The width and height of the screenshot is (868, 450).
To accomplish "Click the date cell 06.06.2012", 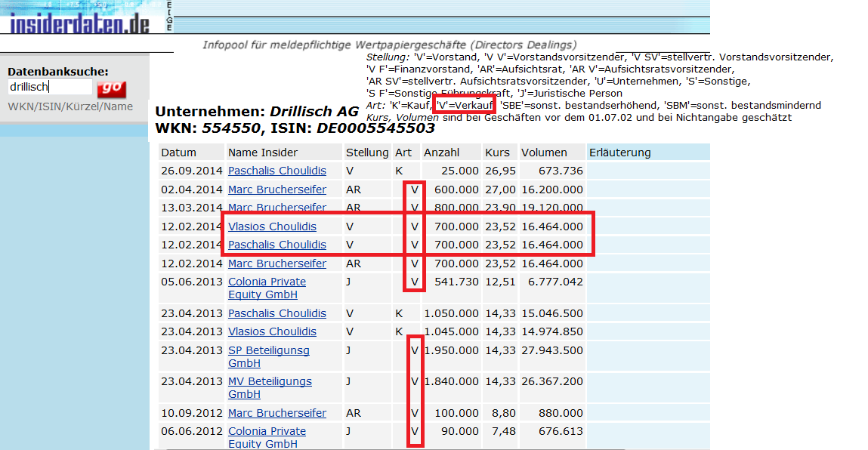I will 192,431.
